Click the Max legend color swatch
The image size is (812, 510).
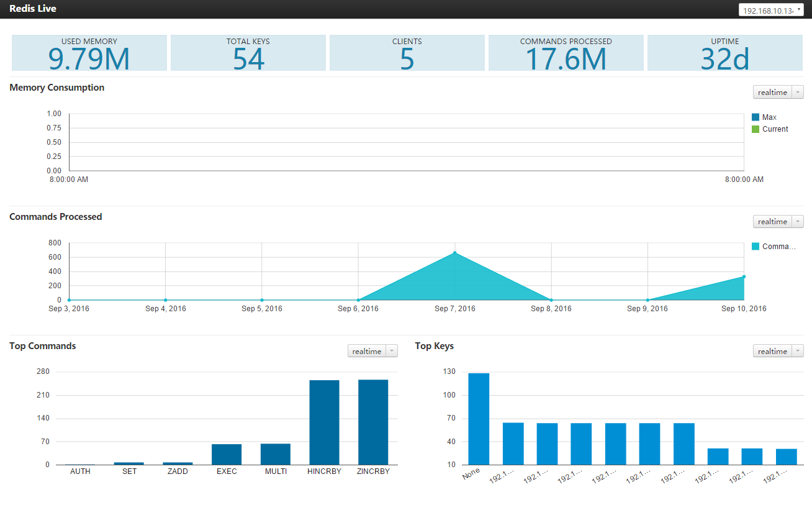point(756,117)
